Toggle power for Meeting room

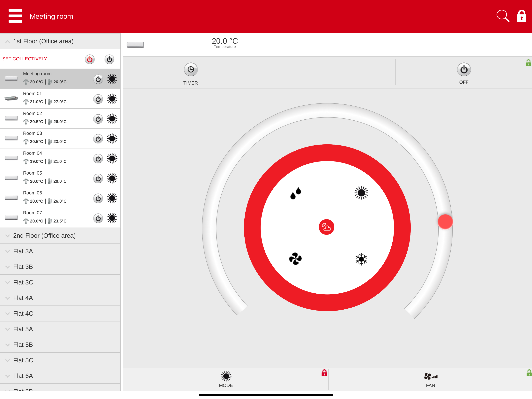[x=98, y=79]
